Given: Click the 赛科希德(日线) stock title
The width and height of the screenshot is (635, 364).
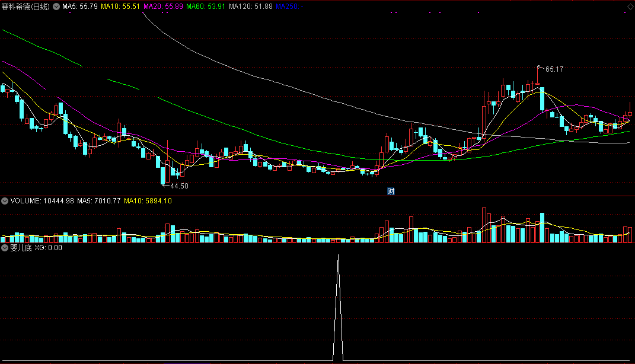Looking at the screenshot, I should point(25,7).
